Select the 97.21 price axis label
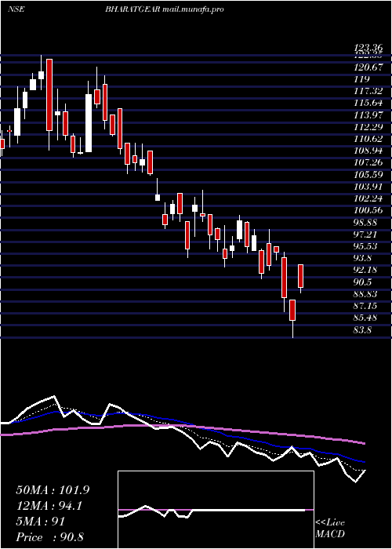The image size is (392, 549). click(367, 235)
